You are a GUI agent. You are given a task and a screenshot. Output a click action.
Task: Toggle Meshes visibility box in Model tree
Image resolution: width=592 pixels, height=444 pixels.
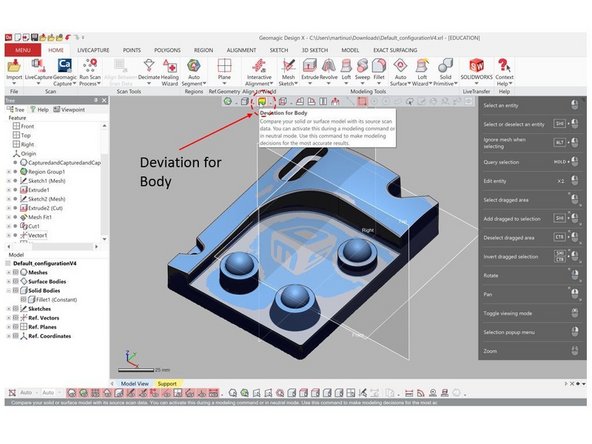(15, 272)
